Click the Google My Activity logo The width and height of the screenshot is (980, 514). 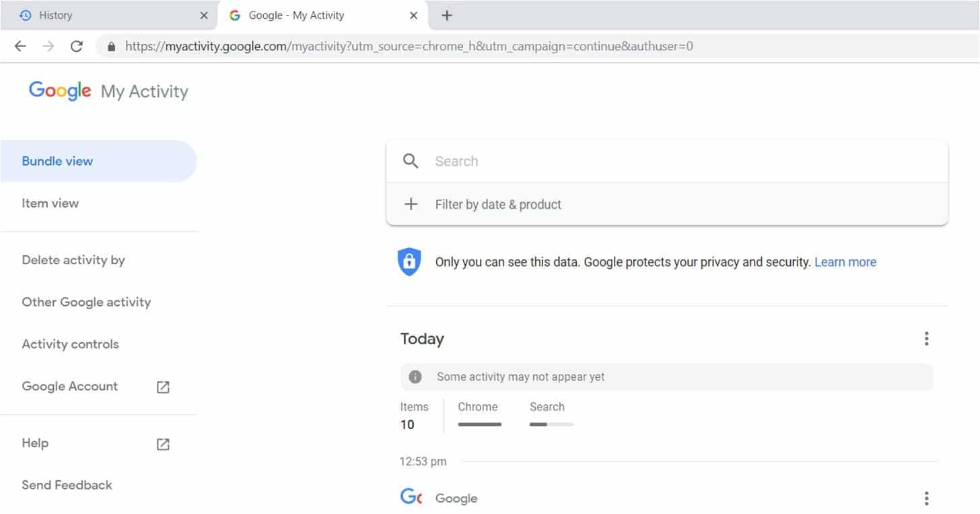tap(108, 90)
